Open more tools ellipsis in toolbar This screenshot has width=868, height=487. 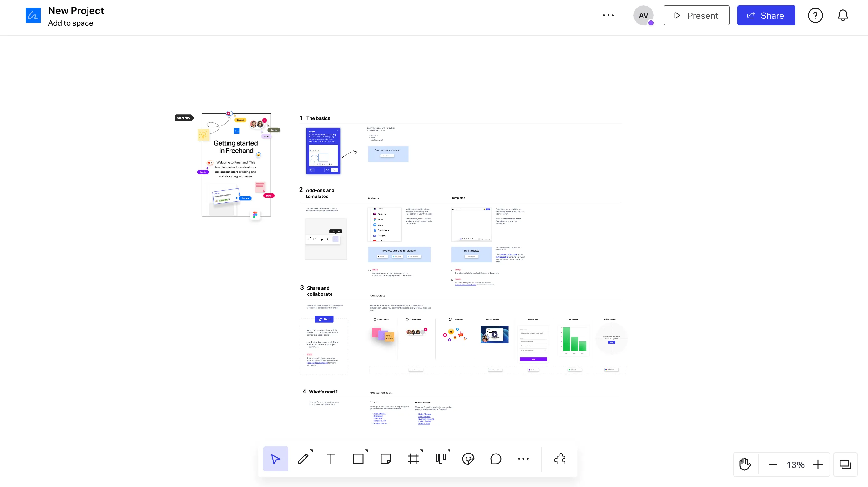tap(523, 459)
